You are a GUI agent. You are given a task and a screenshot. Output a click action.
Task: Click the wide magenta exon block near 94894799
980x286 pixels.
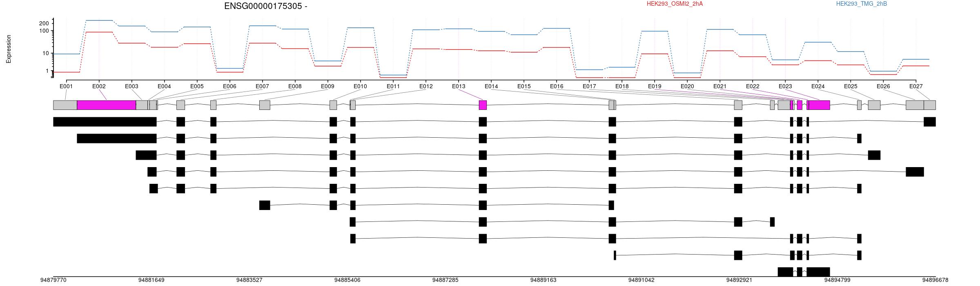pos(819,105)
